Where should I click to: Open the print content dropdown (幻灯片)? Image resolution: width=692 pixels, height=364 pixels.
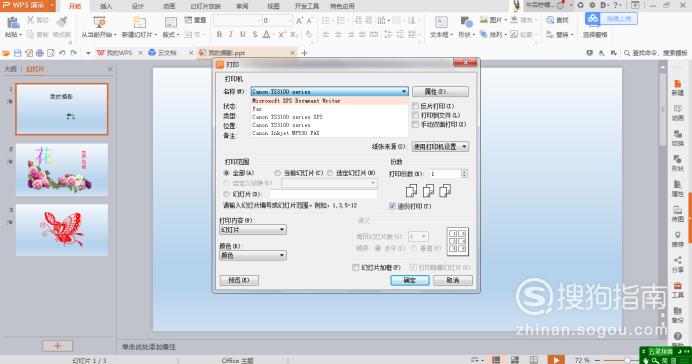253,230
